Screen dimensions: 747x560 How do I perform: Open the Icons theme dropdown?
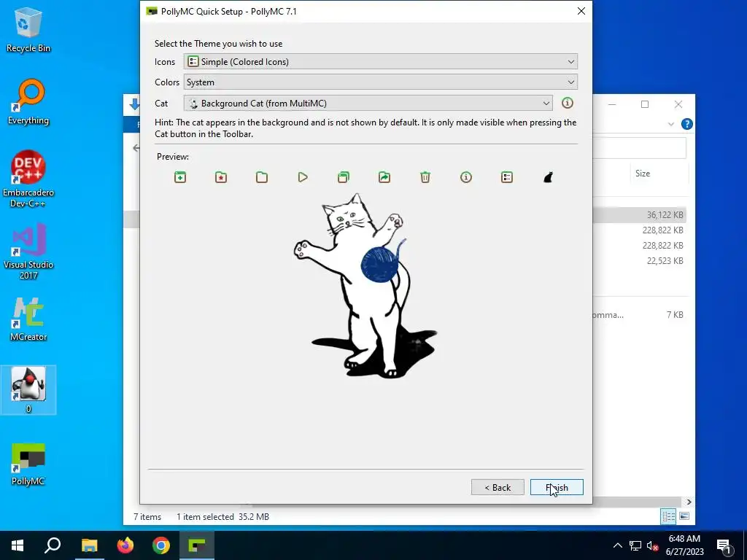pos(381,61)
